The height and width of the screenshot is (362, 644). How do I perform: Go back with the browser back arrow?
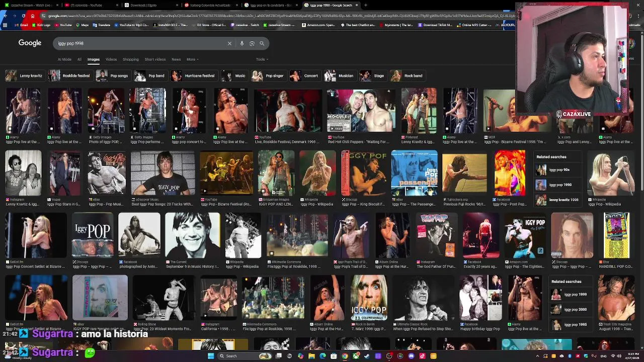click(5, 16)
